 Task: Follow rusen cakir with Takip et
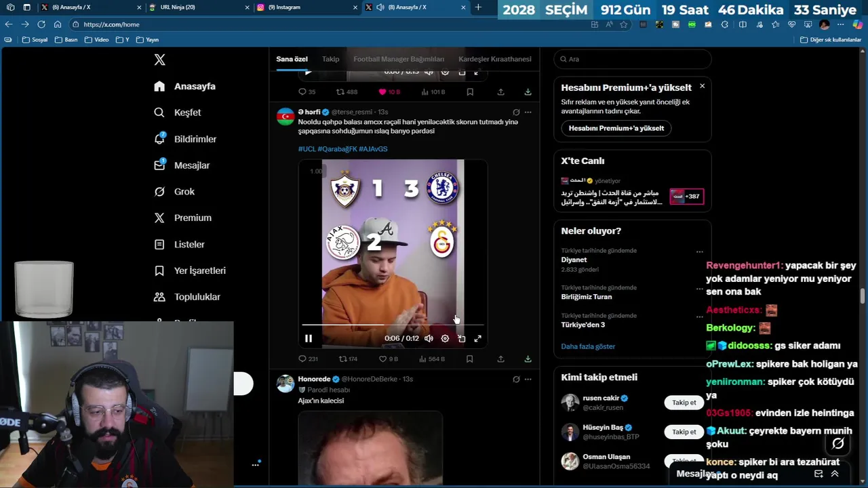point(684,403)
